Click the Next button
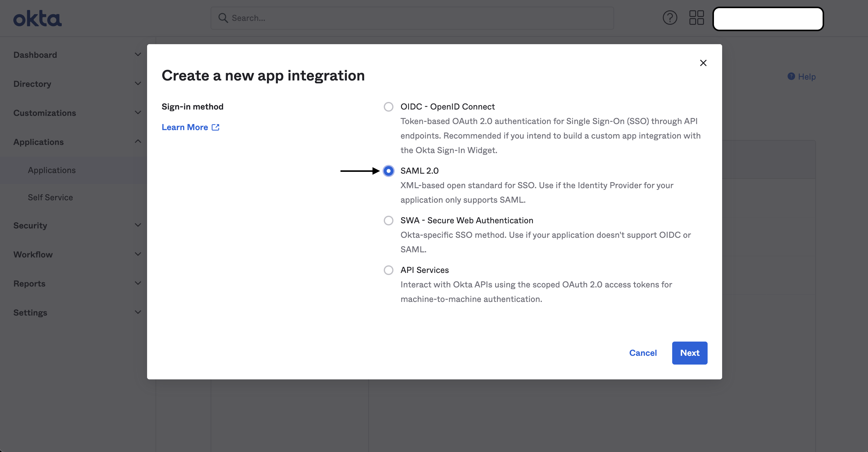This screenshot has width=868, height=452. (x=690, y=353)
